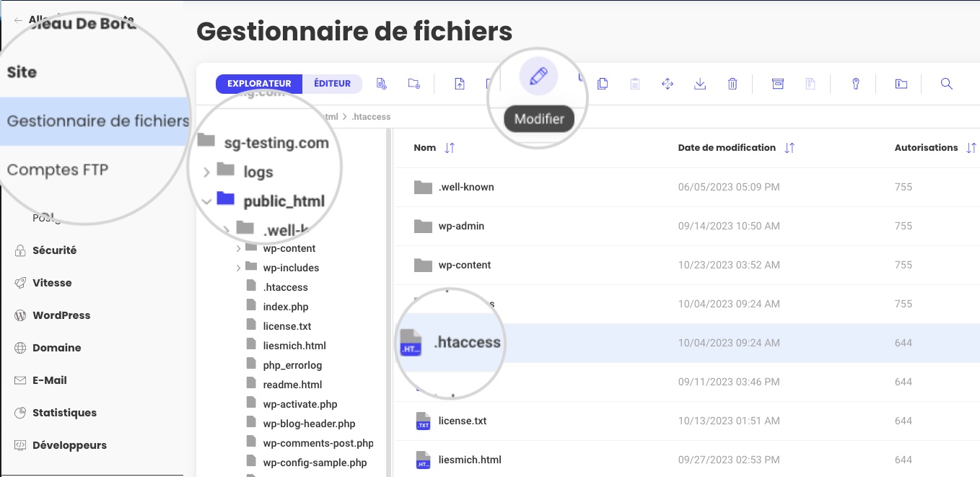Select highlighted .htaccess row in file list
The image size is (980, 477).
[x=687, y=343]
